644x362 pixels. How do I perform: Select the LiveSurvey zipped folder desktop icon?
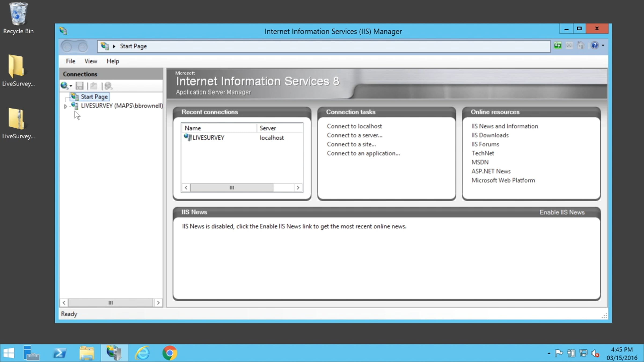(x=18, y=123)
